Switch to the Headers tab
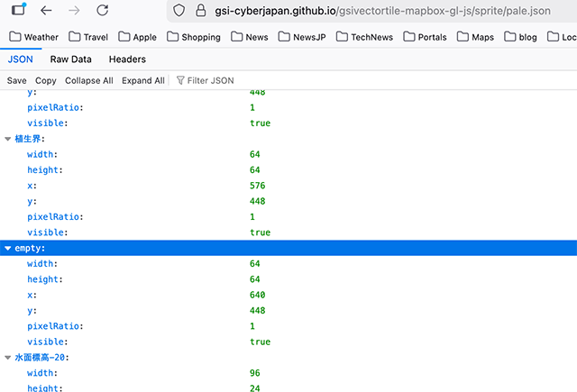Screen dimensions: 577x392 click(x=127, y=59)
